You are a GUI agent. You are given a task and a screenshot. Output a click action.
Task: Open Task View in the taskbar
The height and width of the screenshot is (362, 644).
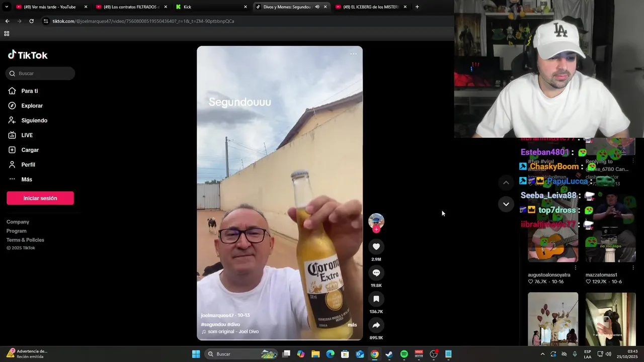(286, 354)
